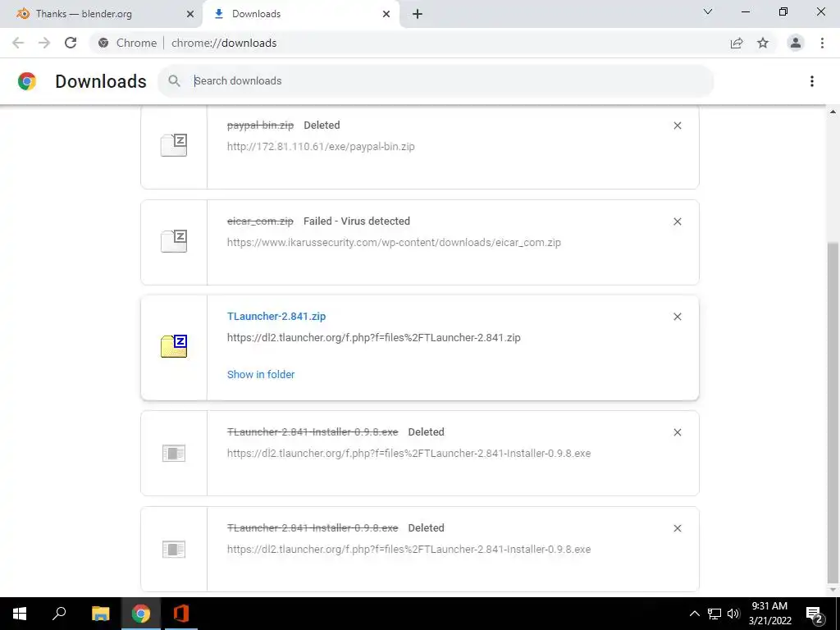Open the network status tray icon
Screen dimensions: 840x630
pos(714,614)
